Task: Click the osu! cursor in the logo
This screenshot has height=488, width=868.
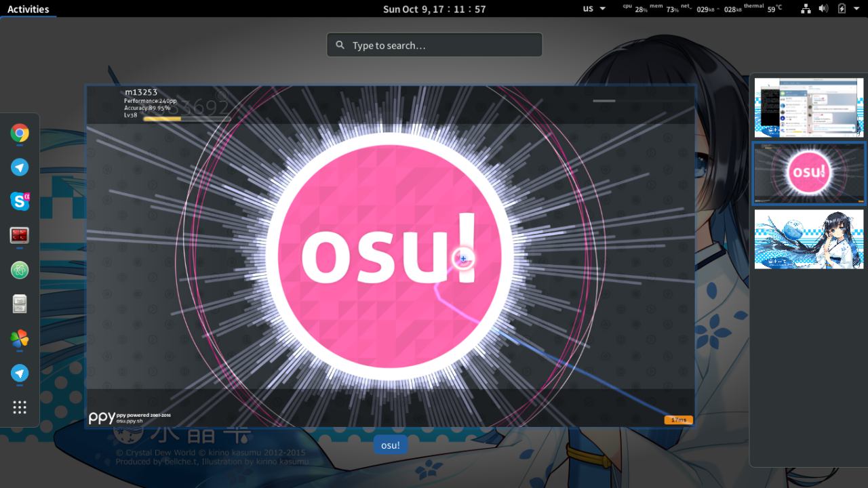Action: coord(463,258)
